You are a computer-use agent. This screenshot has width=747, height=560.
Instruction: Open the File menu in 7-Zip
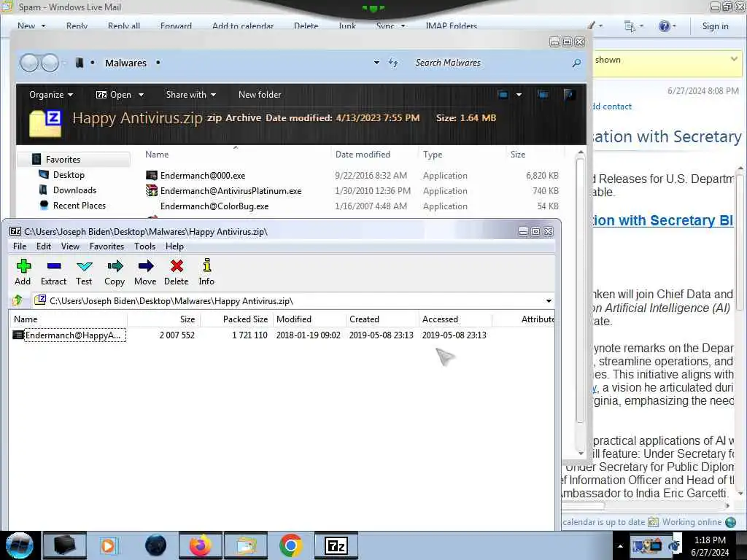point(20,246)
